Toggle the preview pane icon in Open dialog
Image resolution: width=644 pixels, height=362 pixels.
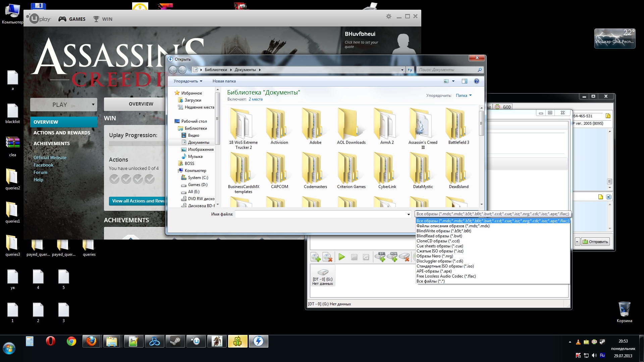(464, 81)
